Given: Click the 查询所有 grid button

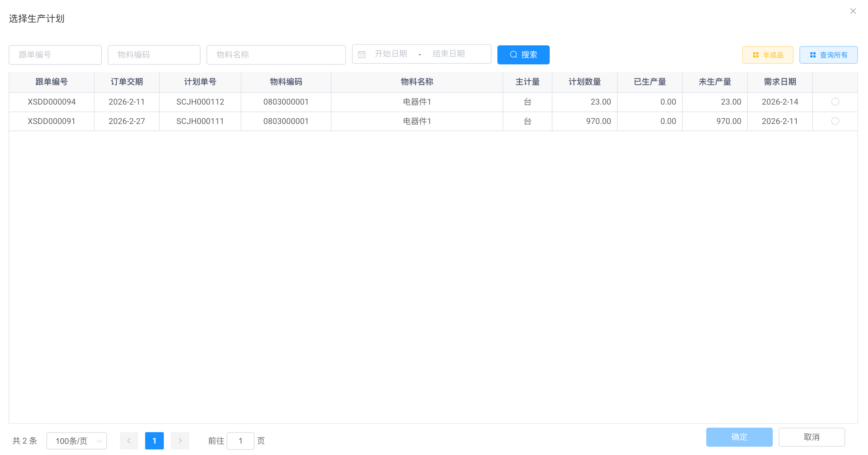Looking at the screenshot, I should point(828,55).
